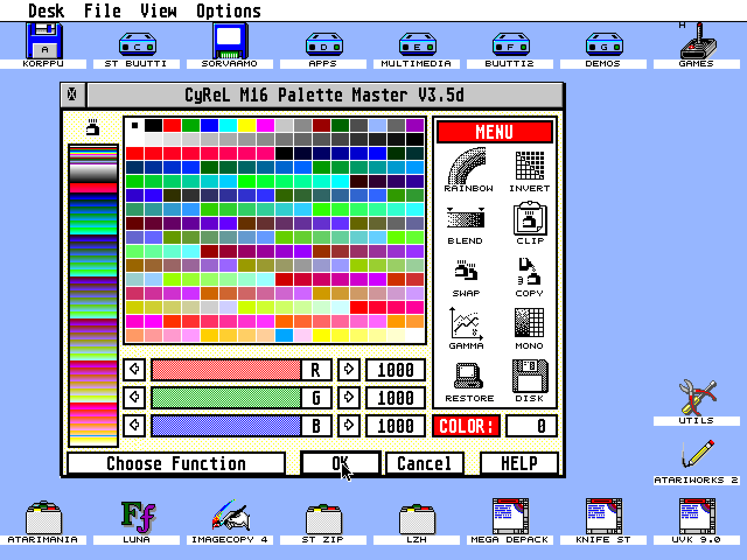The width and height of the screenshot is (747, 560).
Task: Open the Gamma adjustment tool
Action: point(465,324)
